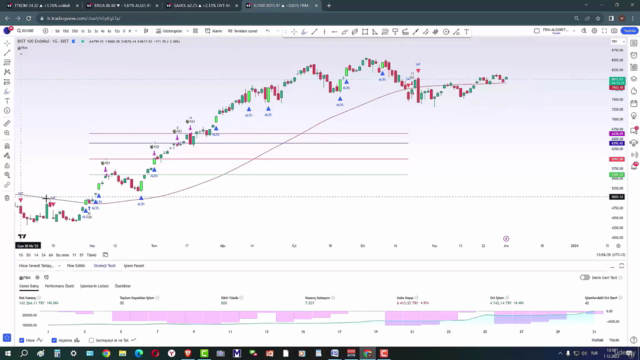Open the quick search magnifier icon
The image size is (640, 360).
point(584,31)
